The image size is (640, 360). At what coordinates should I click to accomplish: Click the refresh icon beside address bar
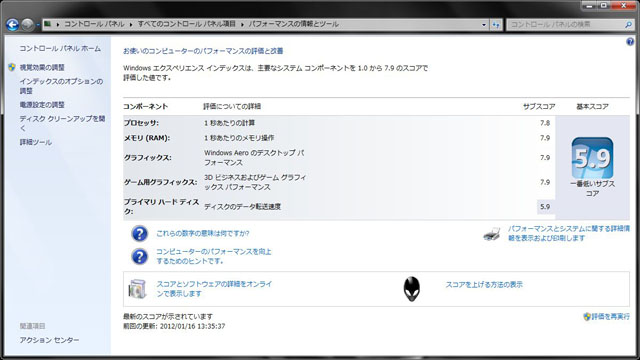(x=496, y=25)
